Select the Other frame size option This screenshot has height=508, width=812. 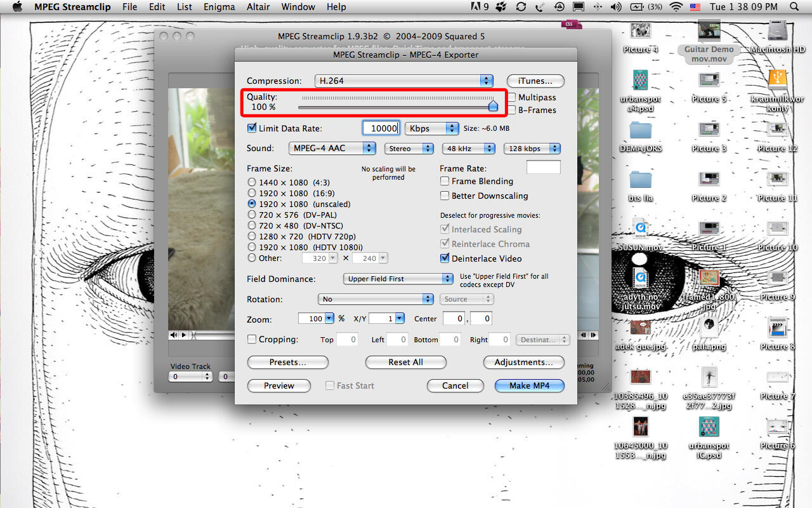[252, 258]
